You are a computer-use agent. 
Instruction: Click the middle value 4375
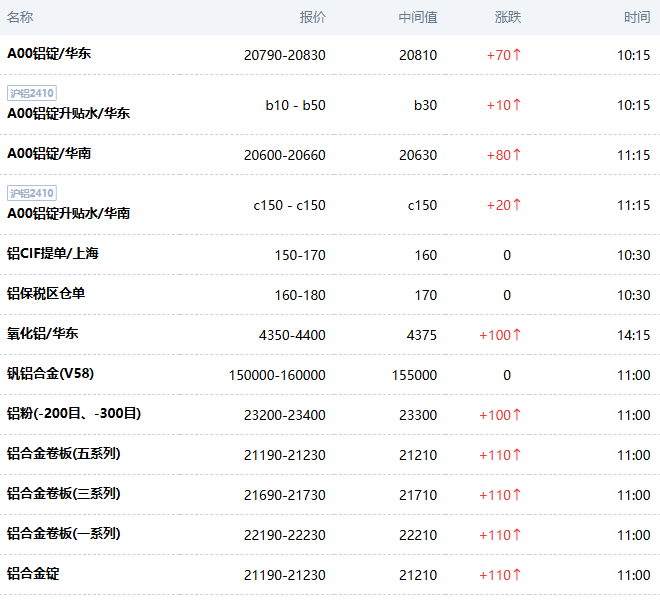pyautogui.click(x=422, y=335)
